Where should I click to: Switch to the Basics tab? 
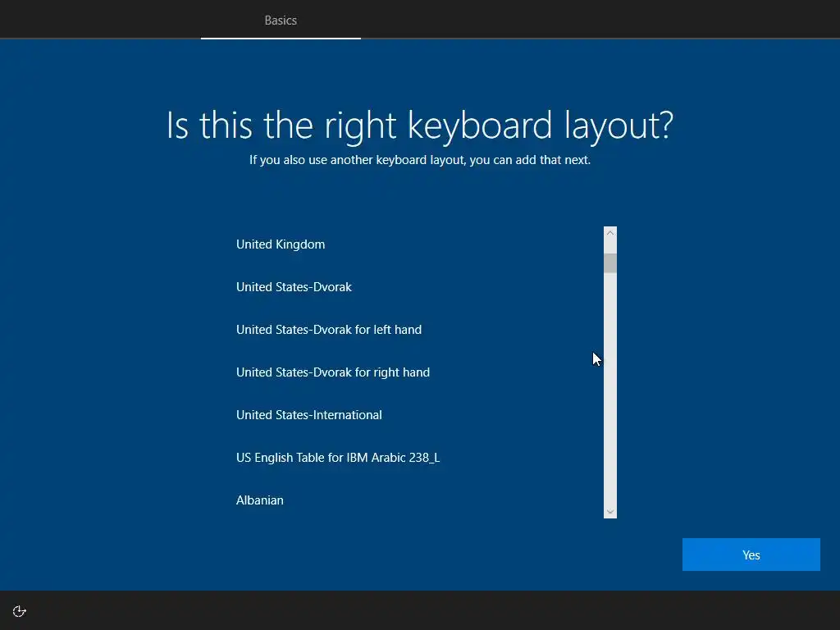click(x=281, y=21)
